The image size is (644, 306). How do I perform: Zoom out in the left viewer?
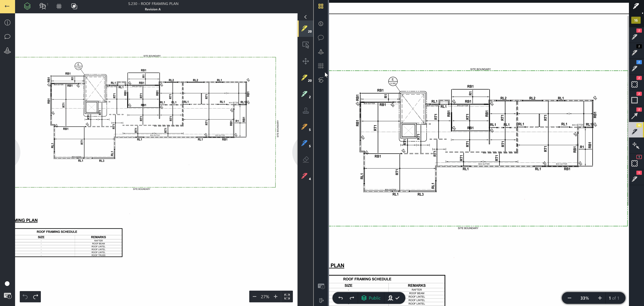pyautogui.click(x=255, y=296)
